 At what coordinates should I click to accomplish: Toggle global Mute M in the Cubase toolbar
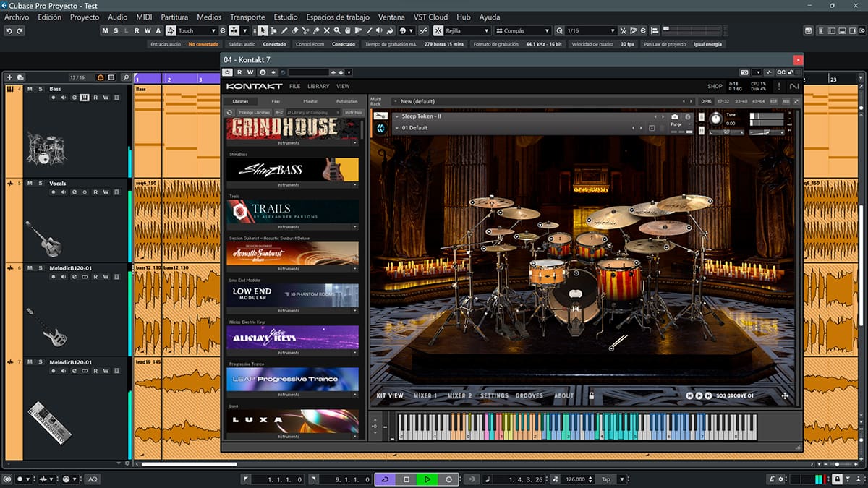pos(105,30)
